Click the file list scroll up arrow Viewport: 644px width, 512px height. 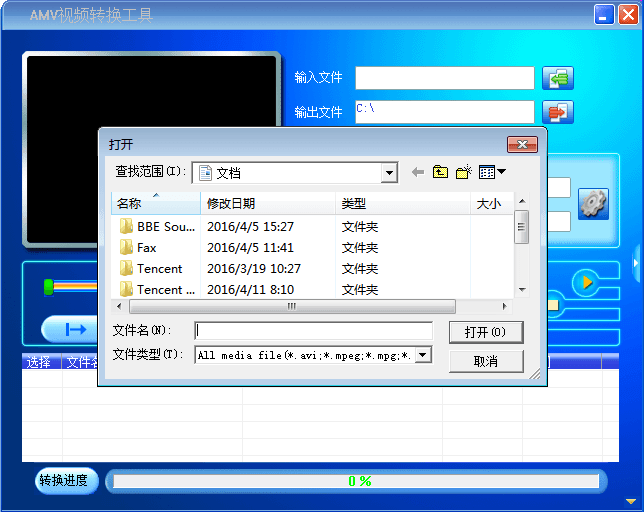[522, 201]
